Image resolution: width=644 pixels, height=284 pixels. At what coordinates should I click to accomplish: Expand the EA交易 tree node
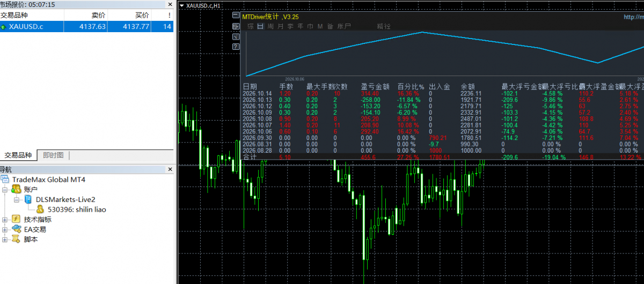(x=5, y=229)
